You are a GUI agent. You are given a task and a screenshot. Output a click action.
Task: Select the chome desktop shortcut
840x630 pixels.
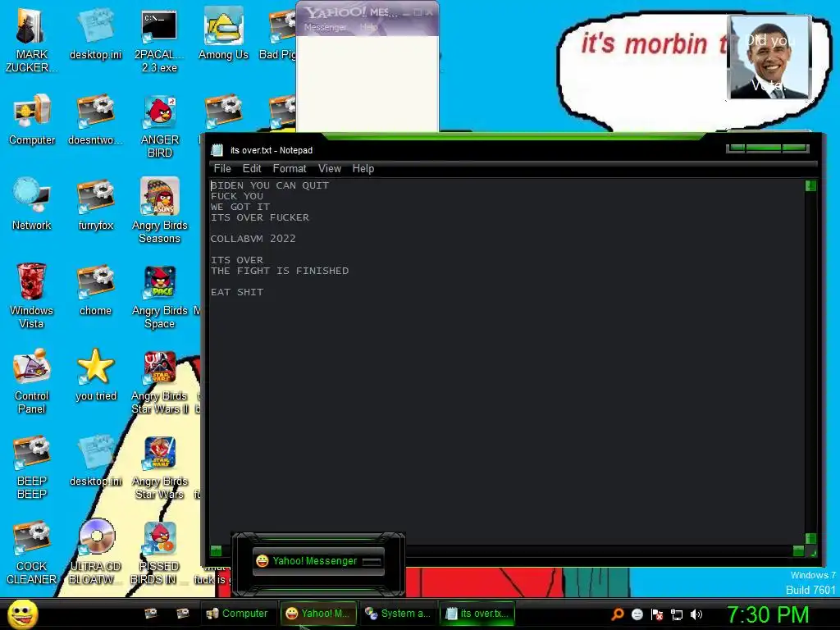(95, 290)
